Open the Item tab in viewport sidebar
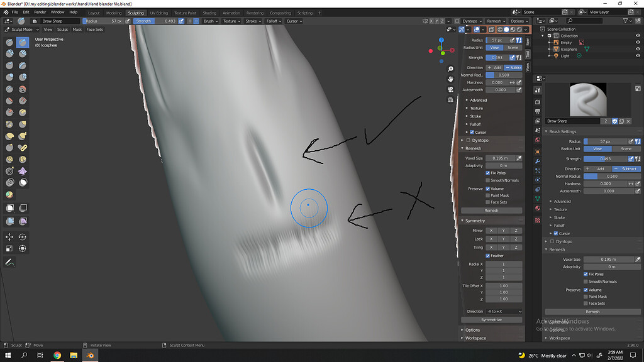The image size is (644, 362). 528,41
